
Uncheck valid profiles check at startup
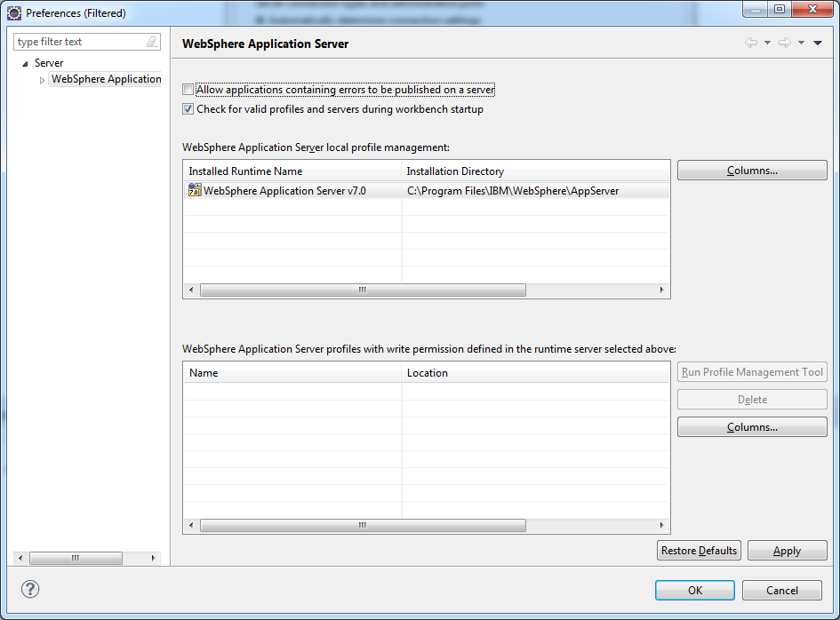pyautogui.click(x=188, y=109)
